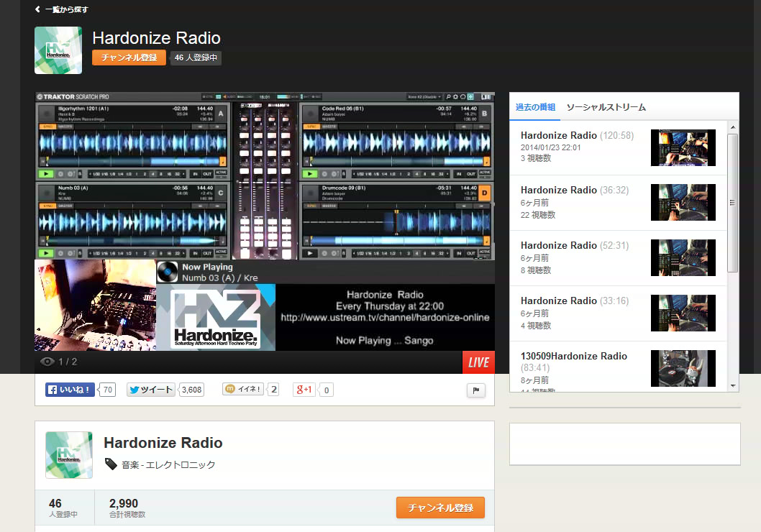The image size is (761, 532).
Task: Click Hardonize Radio heading in info panel
Action: 163,443
